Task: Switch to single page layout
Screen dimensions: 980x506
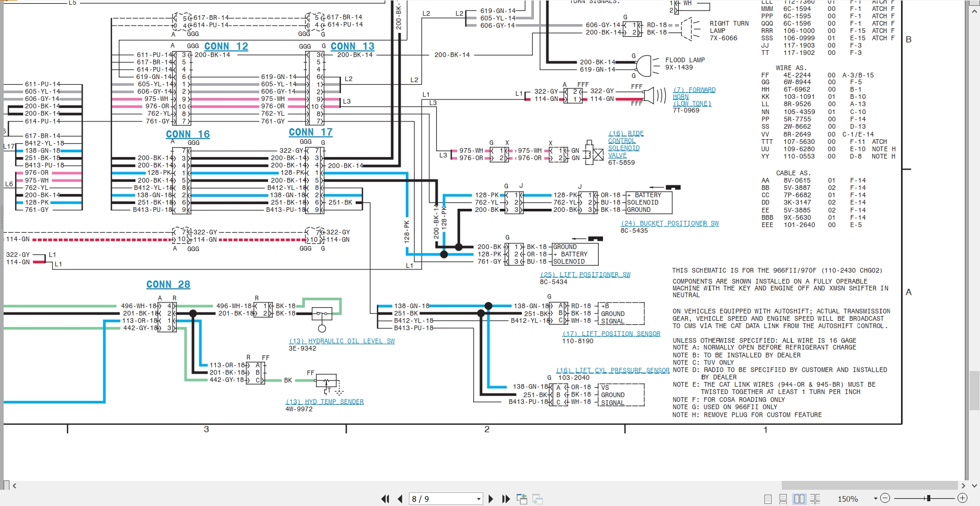Action: coord(768,499)
